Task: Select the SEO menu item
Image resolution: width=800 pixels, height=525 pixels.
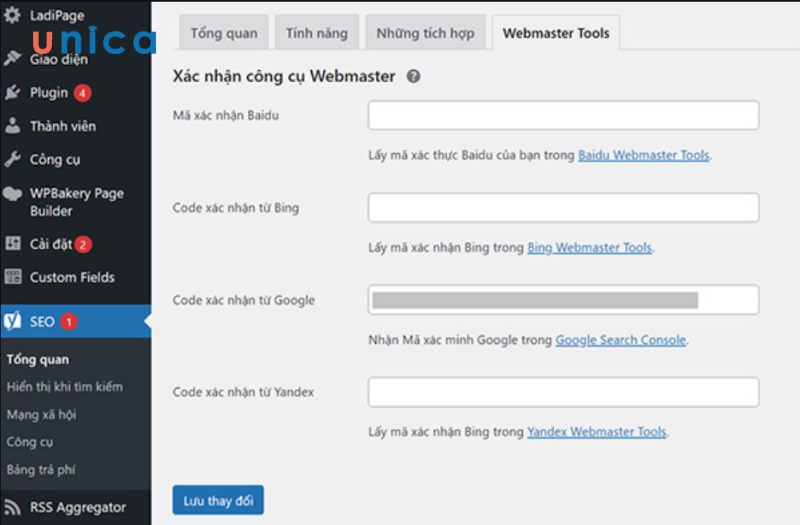Action: (x=76, y=321)
